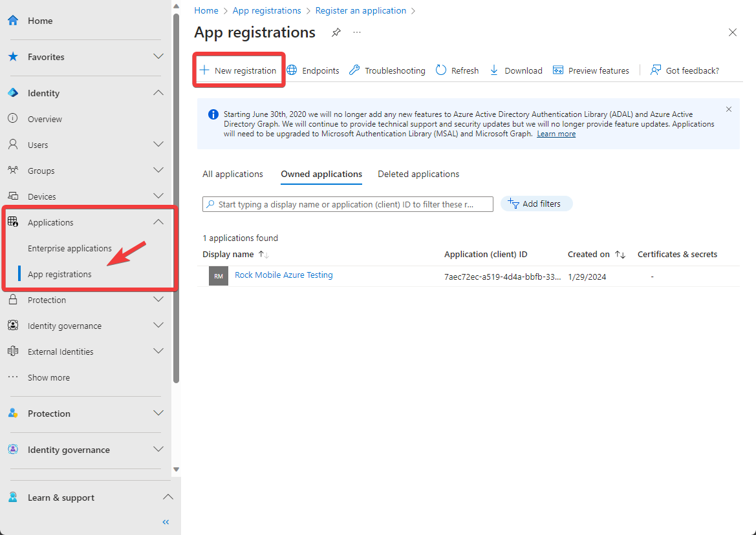Open the more options ellipsis beside title
The image size is (756, 535).
coord(357,32)
